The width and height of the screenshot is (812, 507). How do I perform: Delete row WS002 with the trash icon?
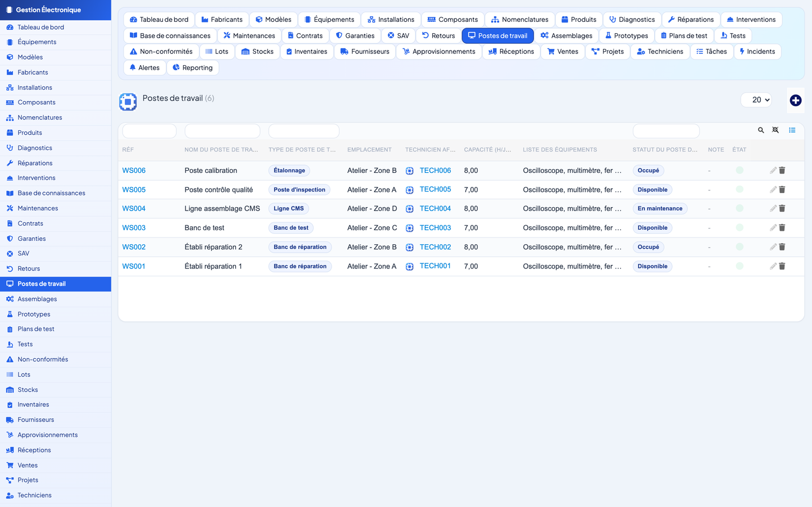782,247
